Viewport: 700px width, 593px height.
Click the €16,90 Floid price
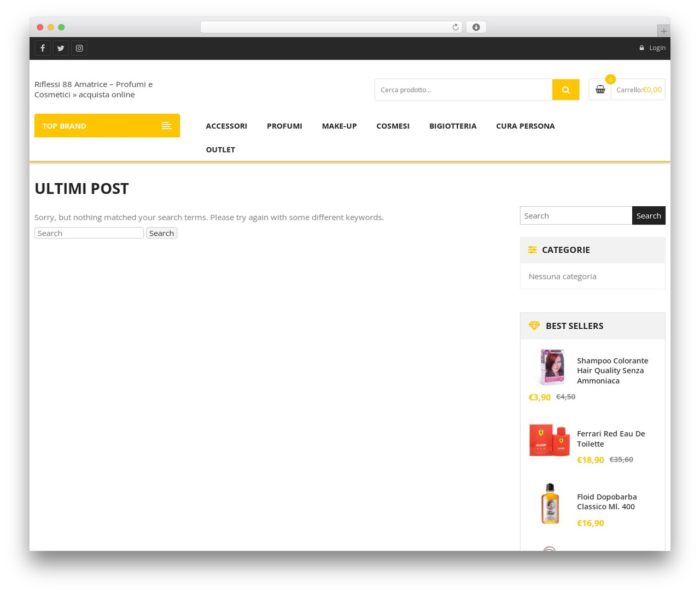(591, 523)
